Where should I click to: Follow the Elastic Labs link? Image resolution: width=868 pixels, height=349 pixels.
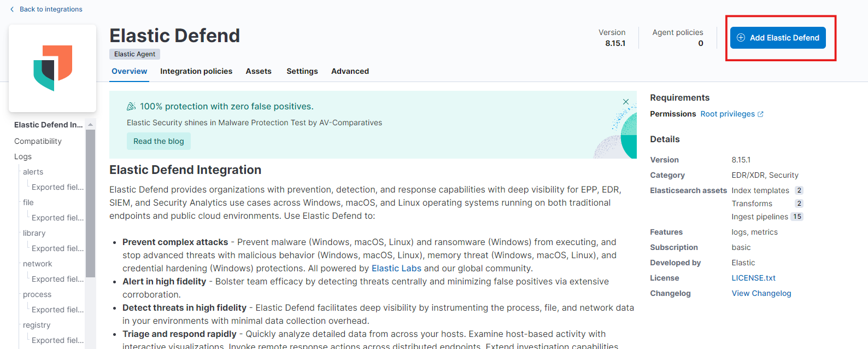[396, 268]
